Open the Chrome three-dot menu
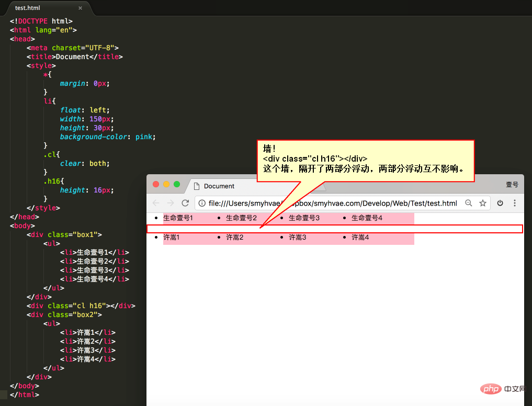The image size is (532, 406). pyautogui.click(x=515, y=203)
